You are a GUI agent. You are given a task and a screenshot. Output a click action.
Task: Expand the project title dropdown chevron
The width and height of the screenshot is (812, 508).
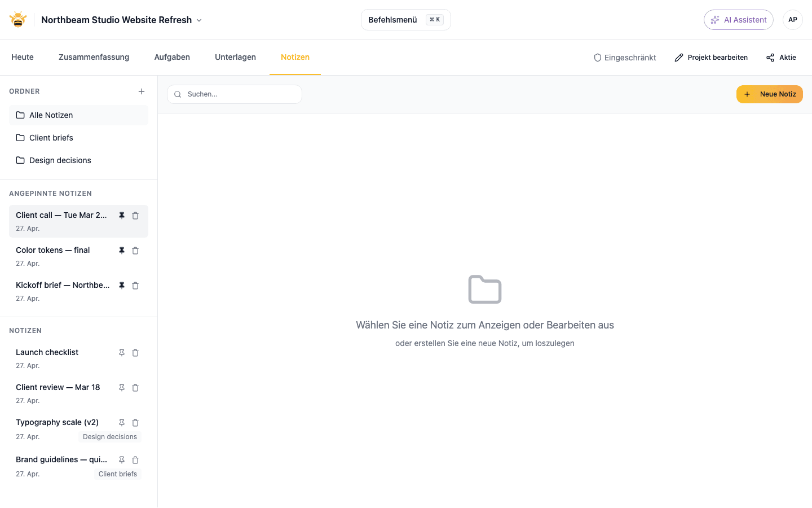[198, 20]
